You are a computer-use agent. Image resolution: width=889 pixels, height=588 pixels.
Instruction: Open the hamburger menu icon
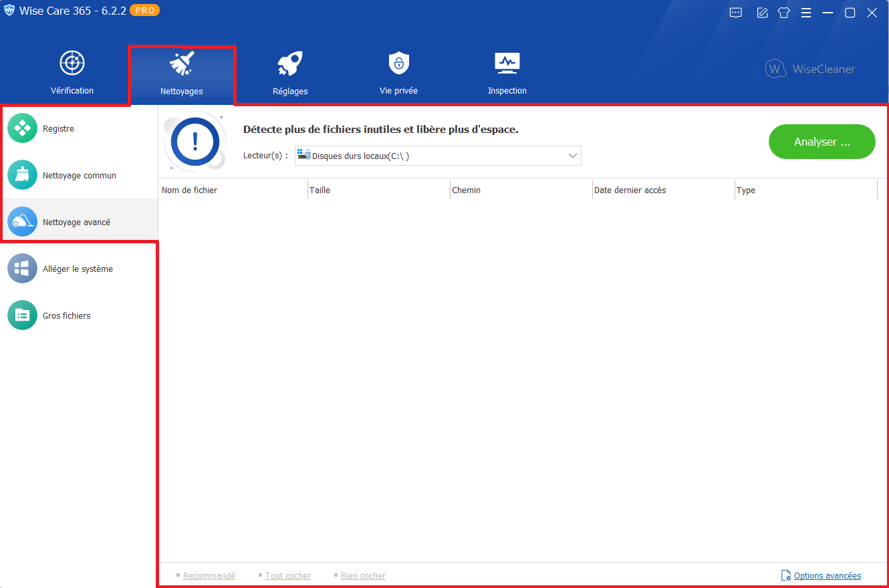(x=806, y=13)
